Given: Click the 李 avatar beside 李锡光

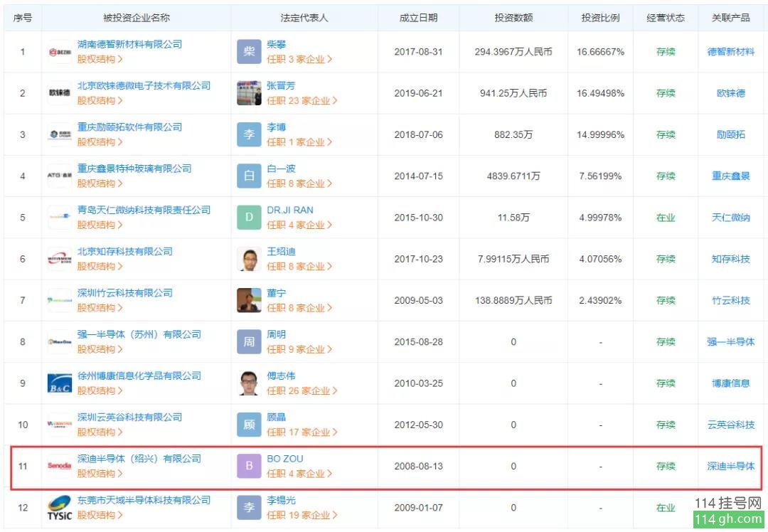Looking at the screenshot, I should point(250,508).
